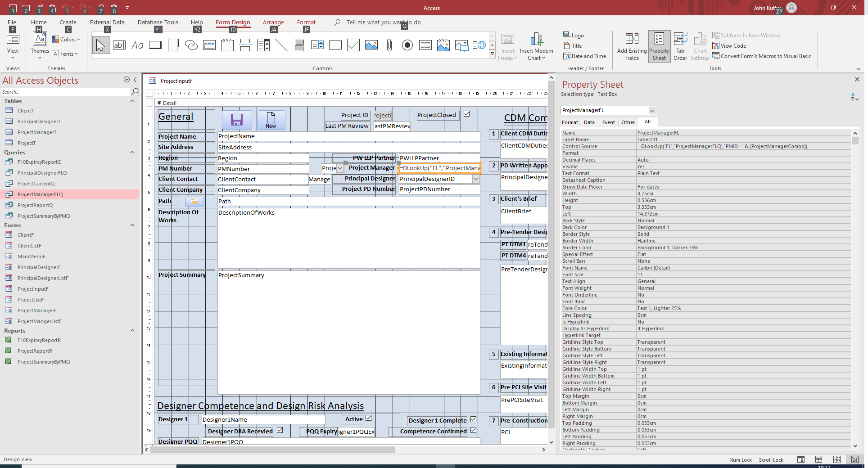Click the navigation pane search magnifier
The height and width of the screenshot is (468, 868).
pyautogui.click(x=135, y=92)
